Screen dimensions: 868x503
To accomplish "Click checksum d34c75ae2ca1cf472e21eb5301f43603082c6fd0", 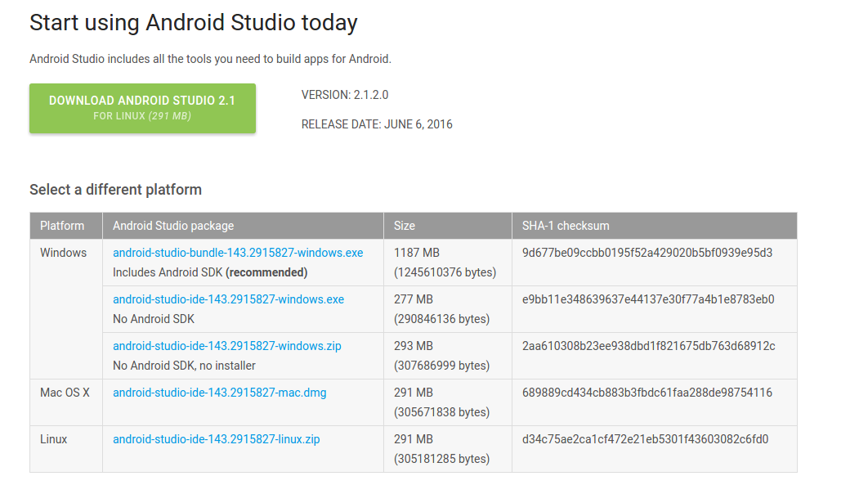I will point(646,438).
